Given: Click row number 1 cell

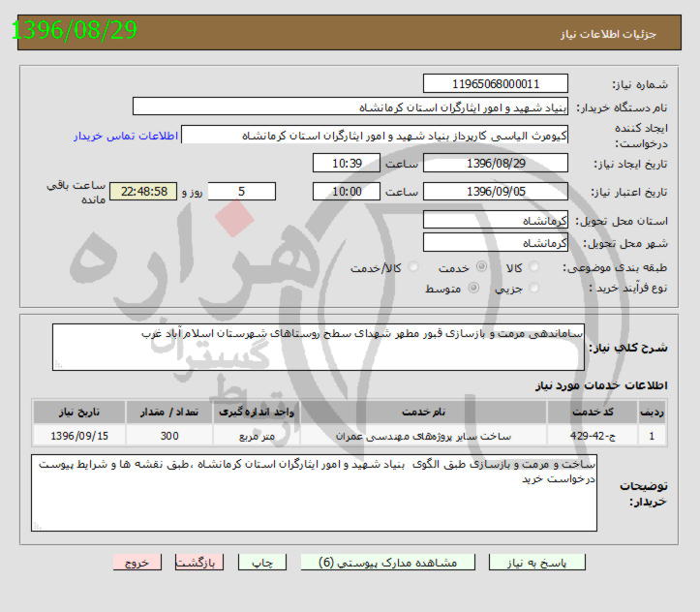Looking at the screenshot, I should [652, 436].
